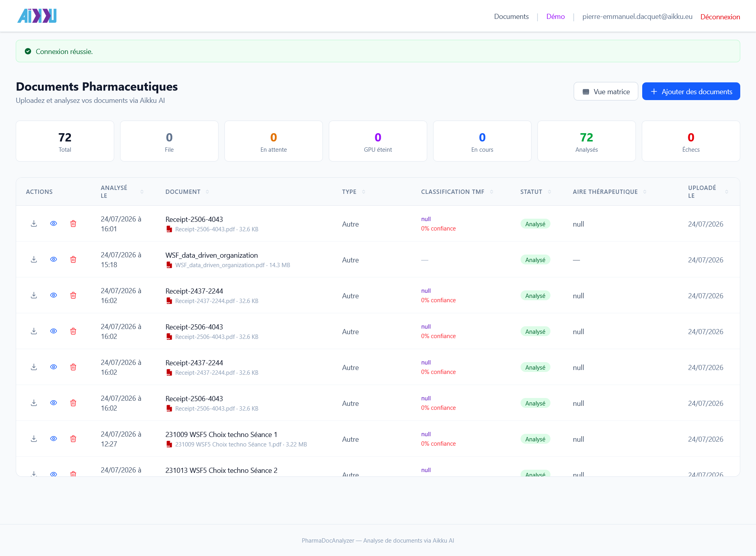Viewport: 756px width, 556px height.
Task: Click the Aikku logo
Action: (x=37, y=16)
